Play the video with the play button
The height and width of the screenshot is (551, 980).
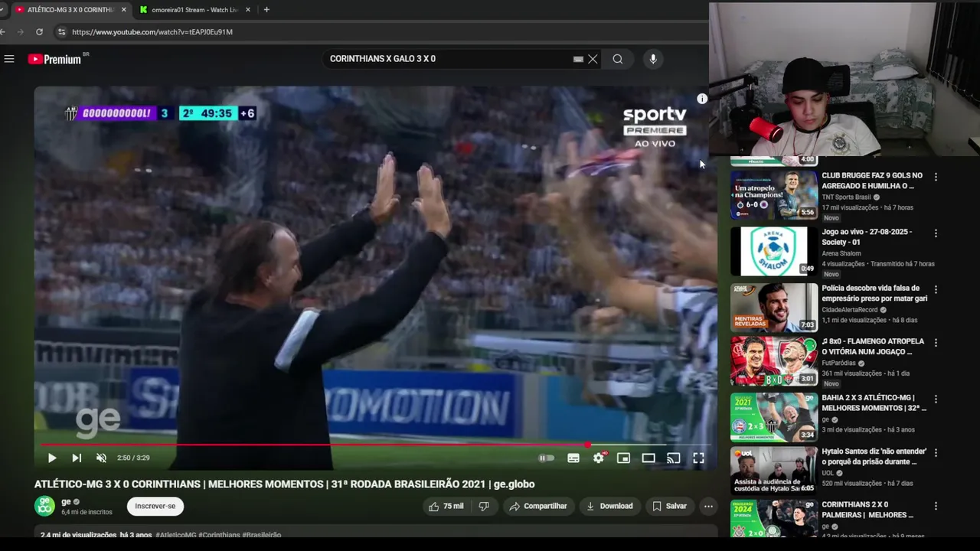[x=52, y=458]
